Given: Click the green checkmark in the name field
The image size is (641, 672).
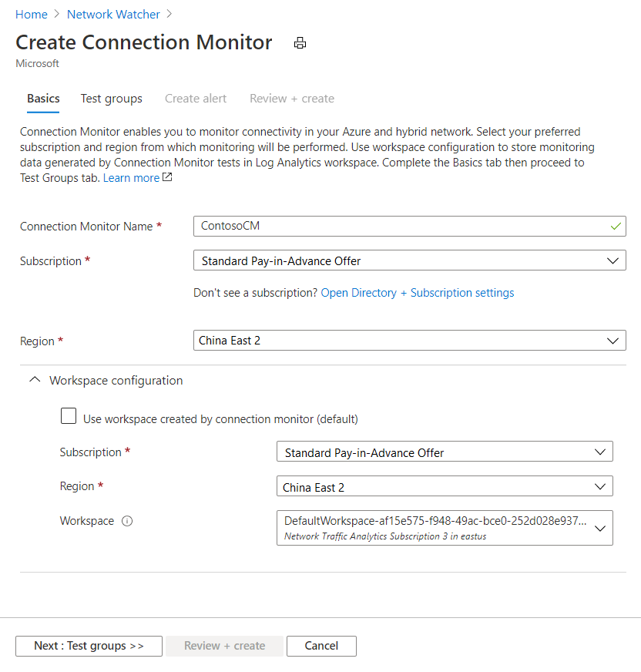Looking at the screenshot, I should [615, 227].
